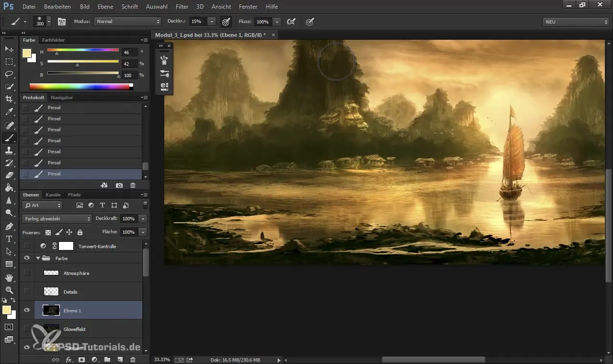Select the Pen tool
The height and width of the screenshot is (364, 613).
point(9,226)
